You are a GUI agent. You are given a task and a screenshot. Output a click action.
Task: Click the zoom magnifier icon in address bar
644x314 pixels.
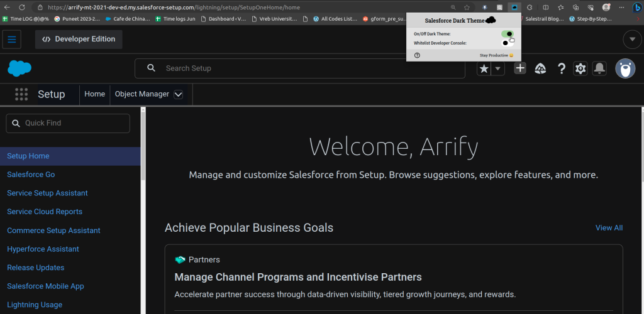point(453,8)
